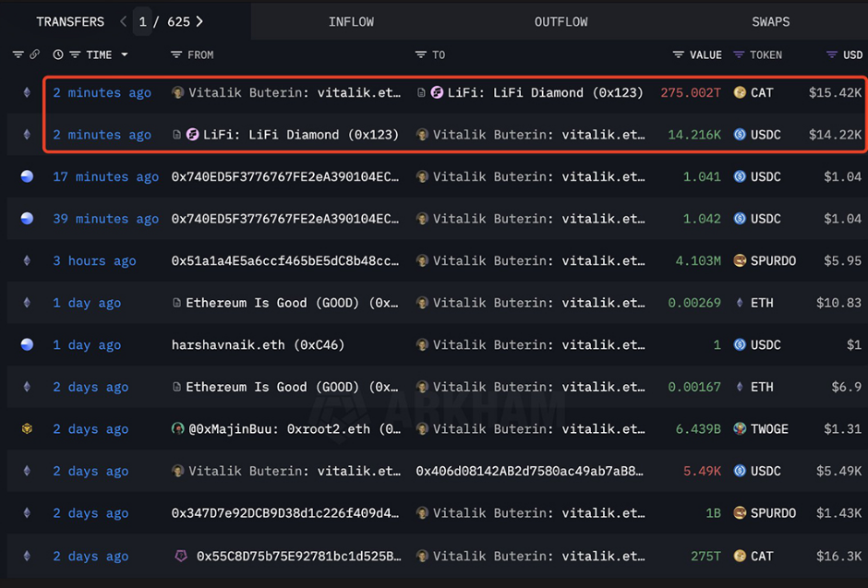Click the BNB chain icon on TWOGE row

27,429
